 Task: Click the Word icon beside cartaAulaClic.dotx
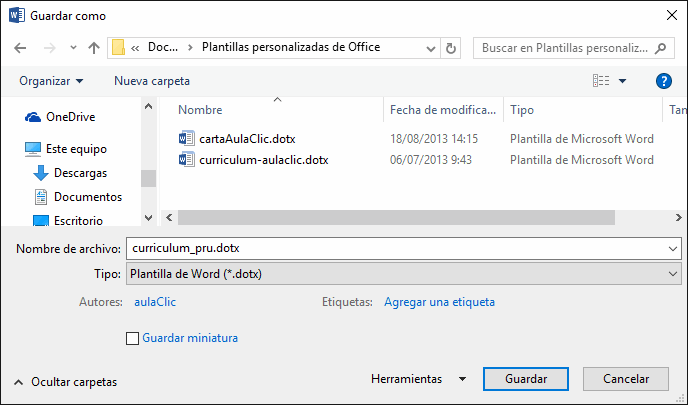click(185, 139)
